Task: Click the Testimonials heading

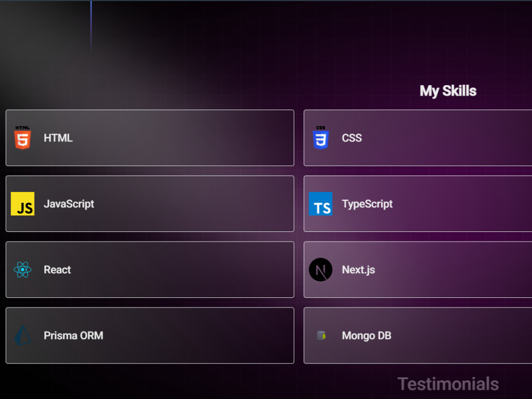Action: click(x=448, y=384)
